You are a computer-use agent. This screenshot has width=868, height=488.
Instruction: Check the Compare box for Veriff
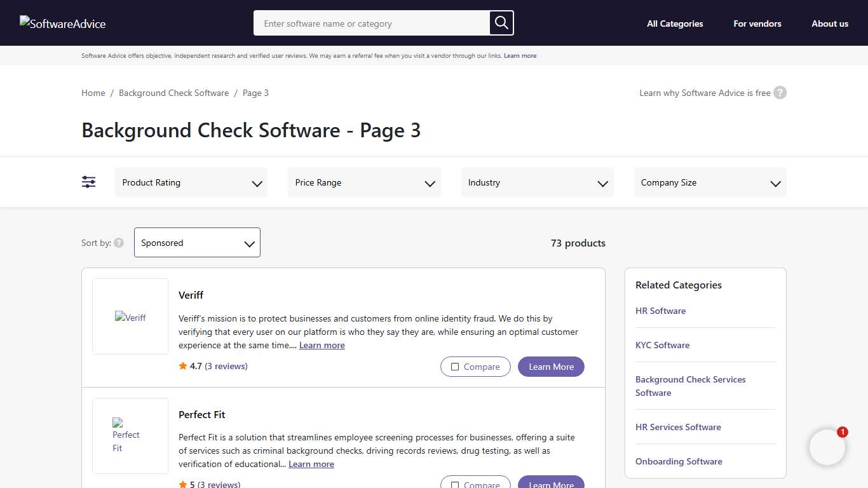(x=455, y=367)
